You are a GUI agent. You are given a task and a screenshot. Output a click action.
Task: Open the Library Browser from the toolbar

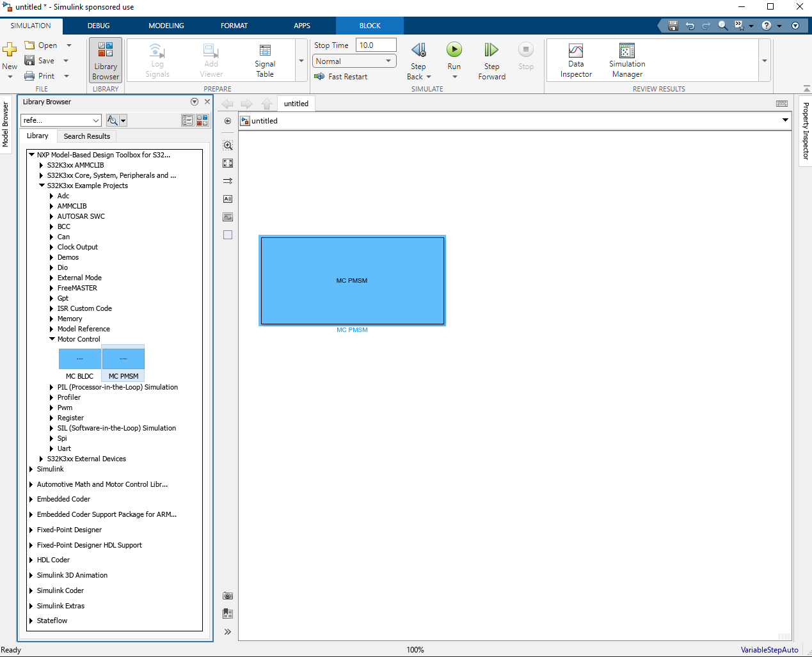105,60
